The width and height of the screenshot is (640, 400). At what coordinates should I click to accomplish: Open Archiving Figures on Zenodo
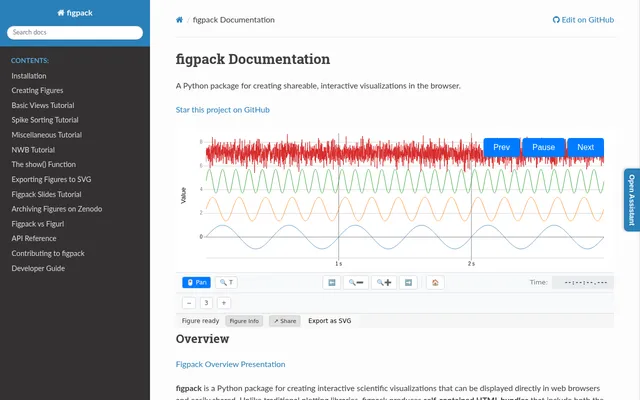pos(57,209)
